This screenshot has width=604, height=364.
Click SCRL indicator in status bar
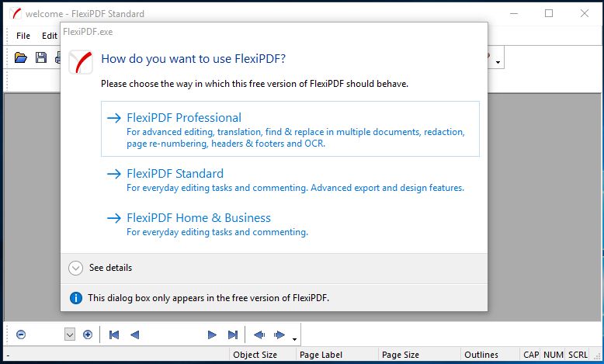pyautogui.click(x=578, y=355)
